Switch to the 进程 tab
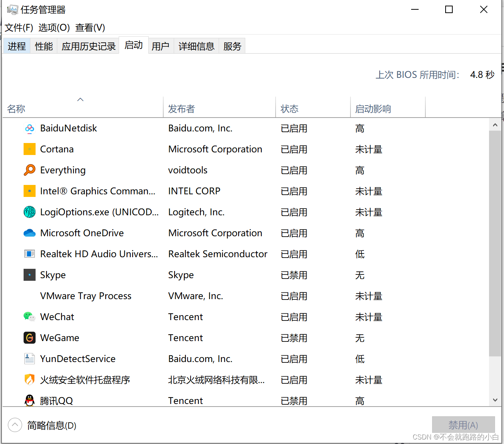 [x=17, y=46]
